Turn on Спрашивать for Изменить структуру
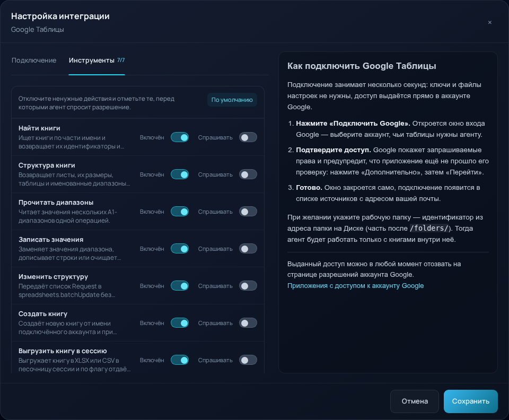Image resolution: width=509 pixels, height=420 pixels. [248, 286]
